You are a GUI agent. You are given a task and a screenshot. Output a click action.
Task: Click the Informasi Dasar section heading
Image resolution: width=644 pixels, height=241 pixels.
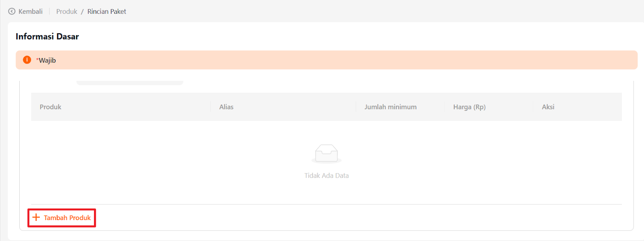[x=47, y=36]
